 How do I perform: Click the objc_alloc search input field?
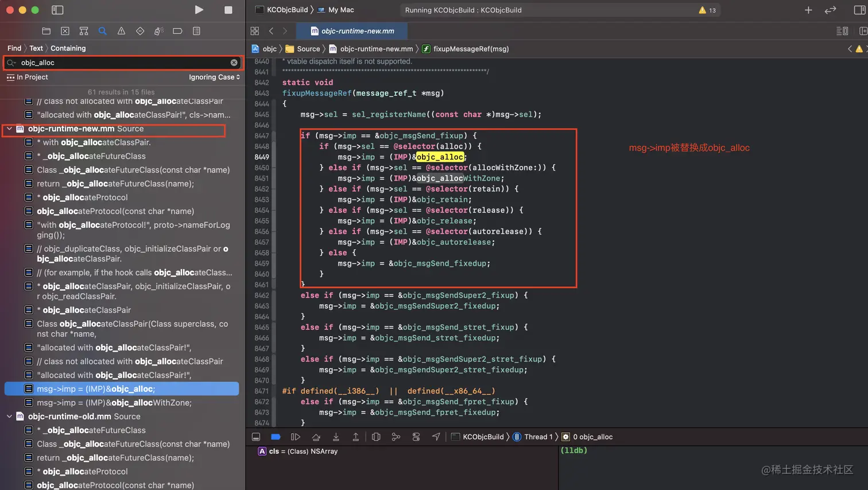pos(123,63)
